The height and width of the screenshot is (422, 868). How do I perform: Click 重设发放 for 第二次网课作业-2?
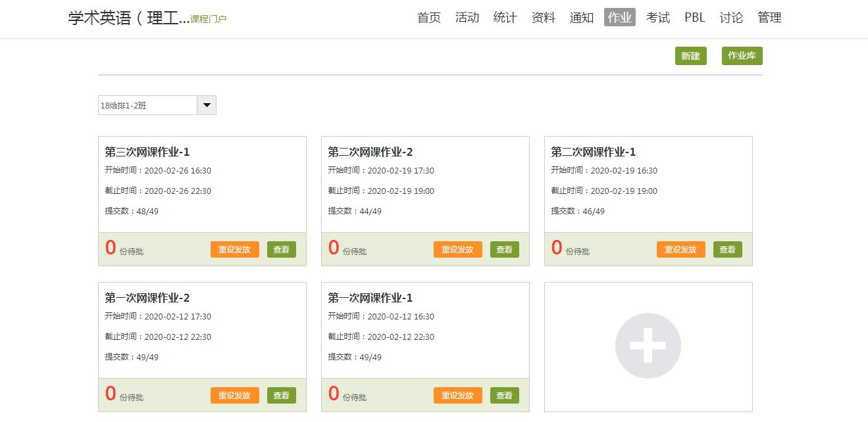tap(457, 250)
